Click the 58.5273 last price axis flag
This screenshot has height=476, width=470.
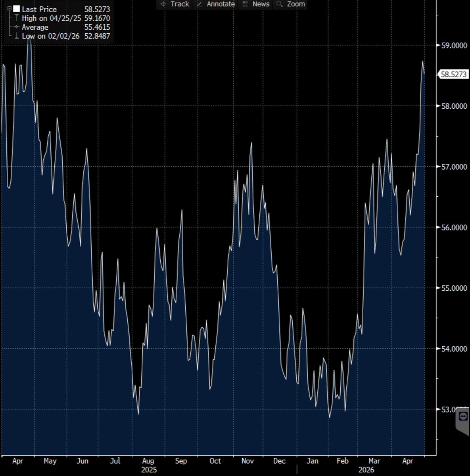point(453,74)
